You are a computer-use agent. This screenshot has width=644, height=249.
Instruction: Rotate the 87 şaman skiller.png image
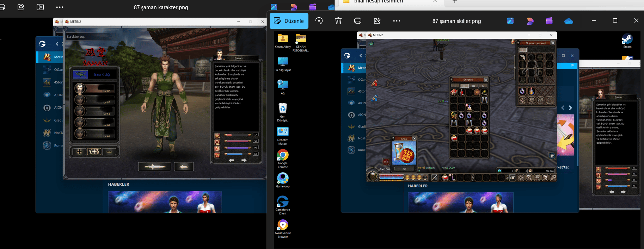click(319, 21)
